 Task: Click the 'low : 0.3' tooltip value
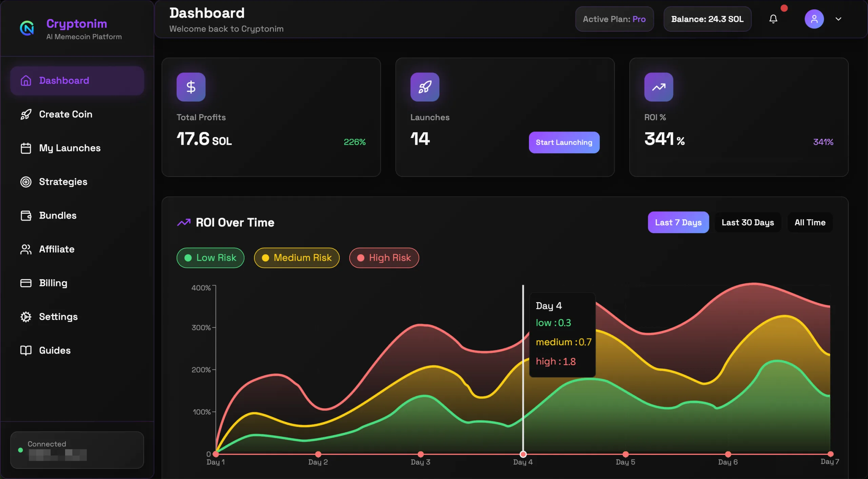click(x=553, y=323)
